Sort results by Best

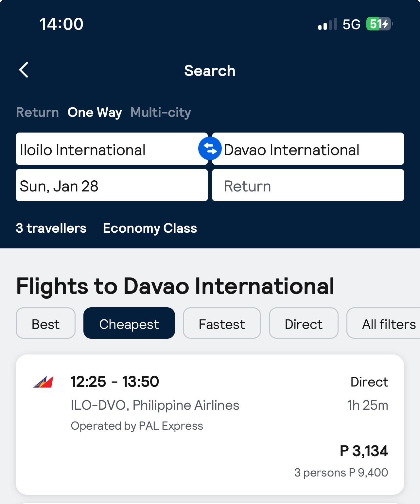(x=45, y=323)
